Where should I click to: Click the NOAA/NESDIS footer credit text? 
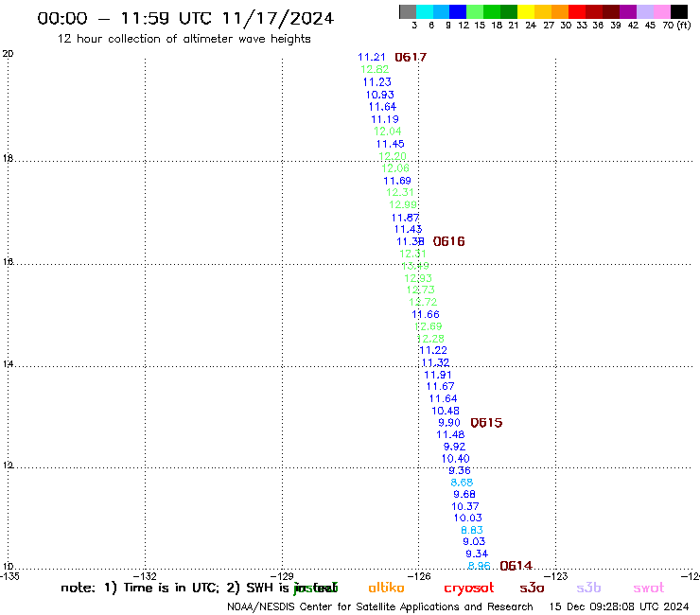pos(380,607)
